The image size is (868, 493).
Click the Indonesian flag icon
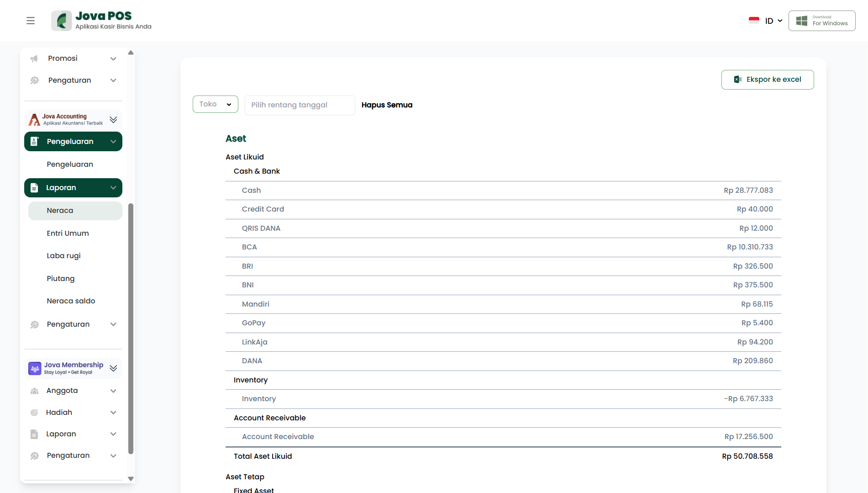tap(754, 21)
